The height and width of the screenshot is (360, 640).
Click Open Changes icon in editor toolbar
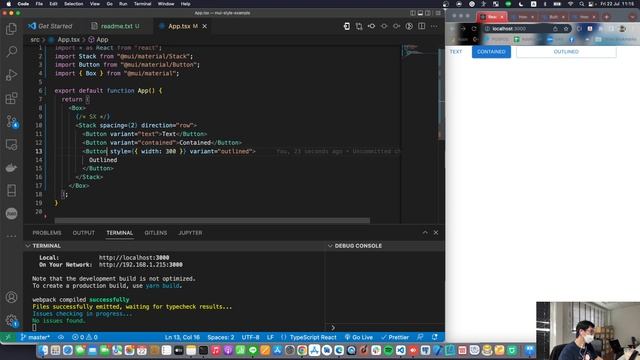359,26
